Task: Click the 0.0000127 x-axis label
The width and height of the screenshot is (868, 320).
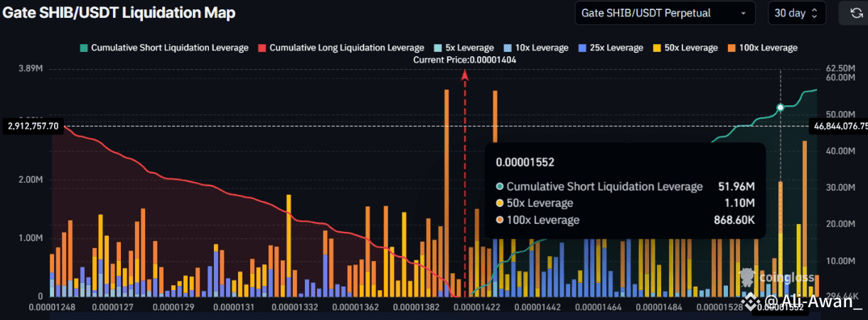Action: (x=113, y=307)
